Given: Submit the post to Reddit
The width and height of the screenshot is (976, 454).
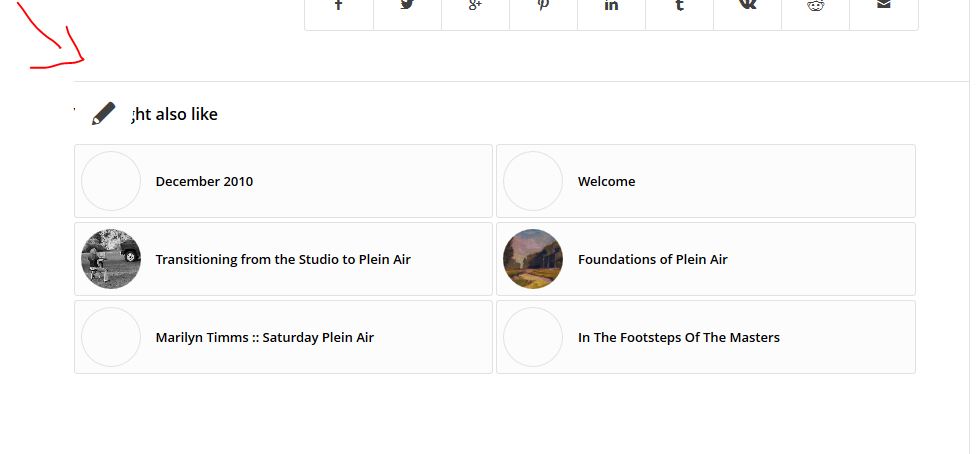Looking at the screenshot, I should pyautogui.click(x=815, y=6).
